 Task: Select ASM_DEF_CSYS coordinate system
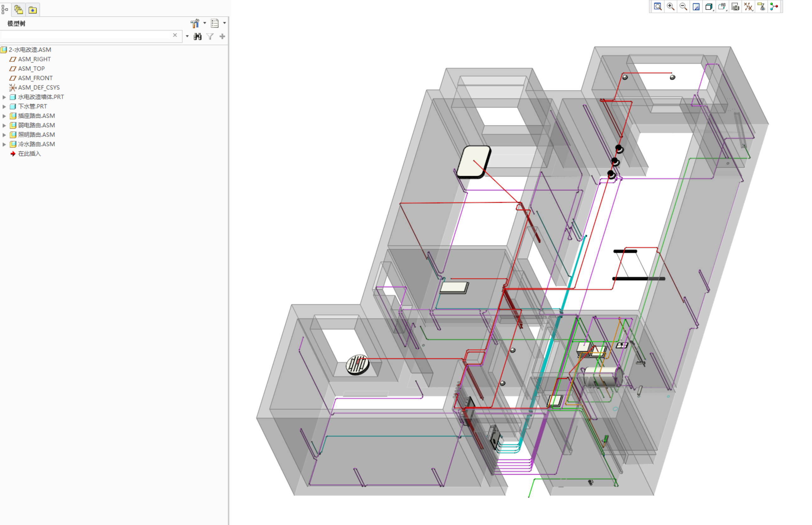pyautogui.click(x=38, y=87)
